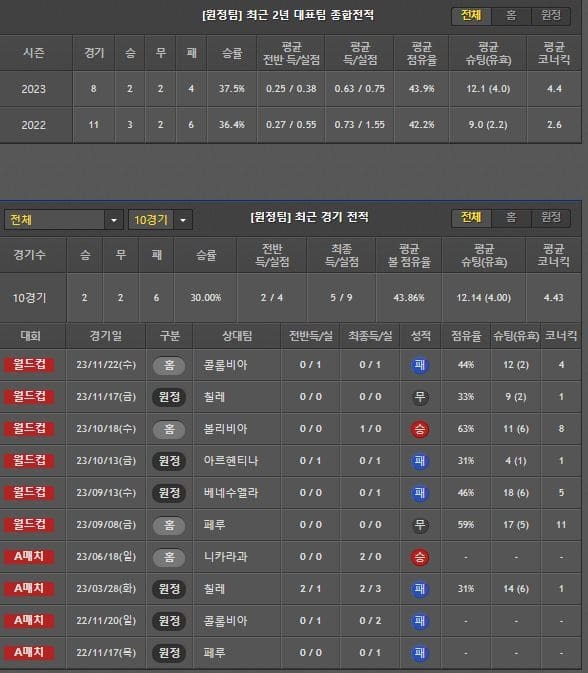Click 원정 pill in 아르헨티나 row
Screen dimensions: 588x673
coord(169,461)
